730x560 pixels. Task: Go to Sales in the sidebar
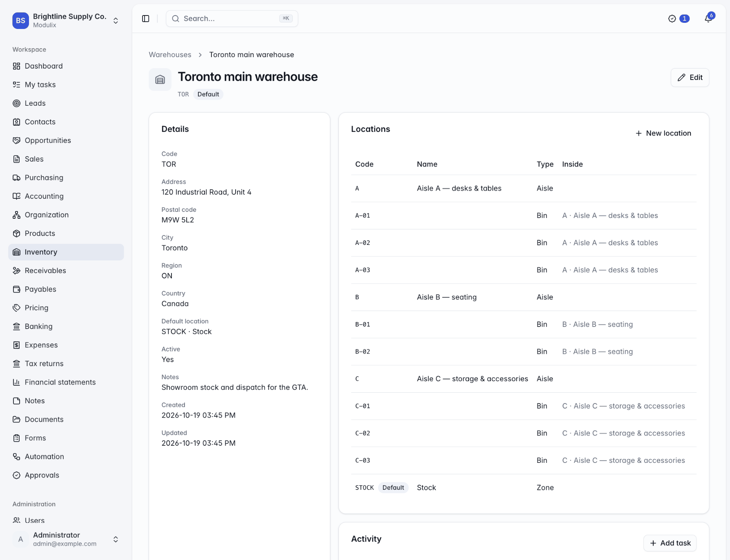(66, 159)
